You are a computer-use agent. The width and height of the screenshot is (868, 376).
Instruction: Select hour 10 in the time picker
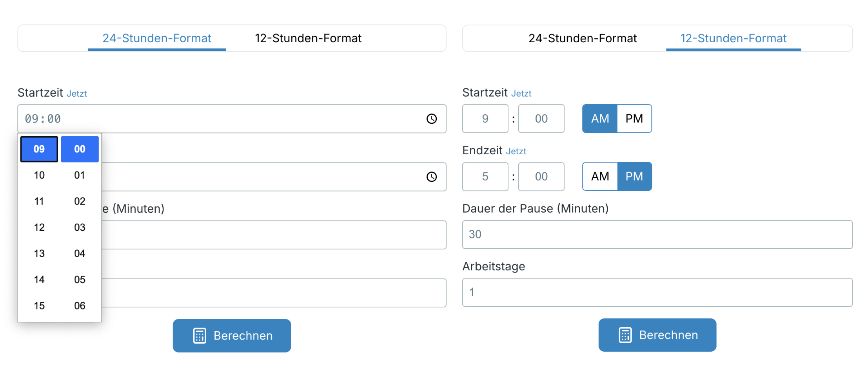pyautogui.click(x=39, y=175)
